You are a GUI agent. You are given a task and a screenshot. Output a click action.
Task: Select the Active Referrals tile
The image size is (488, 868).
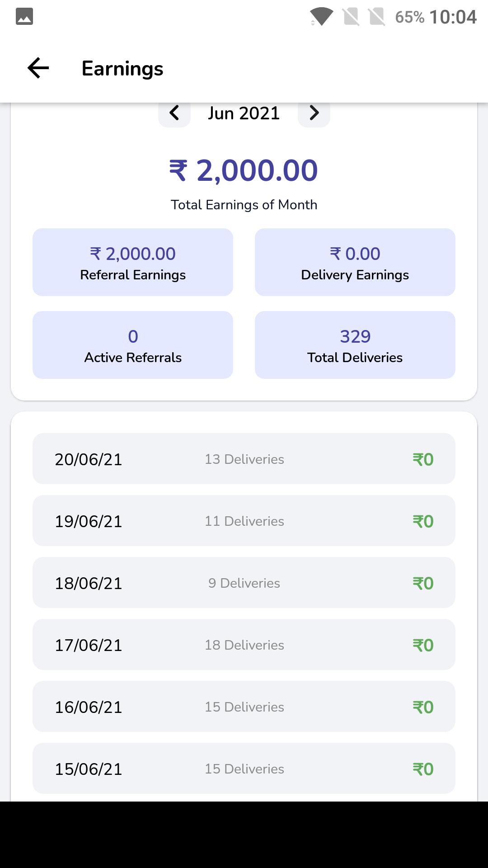tap(133, 345)
